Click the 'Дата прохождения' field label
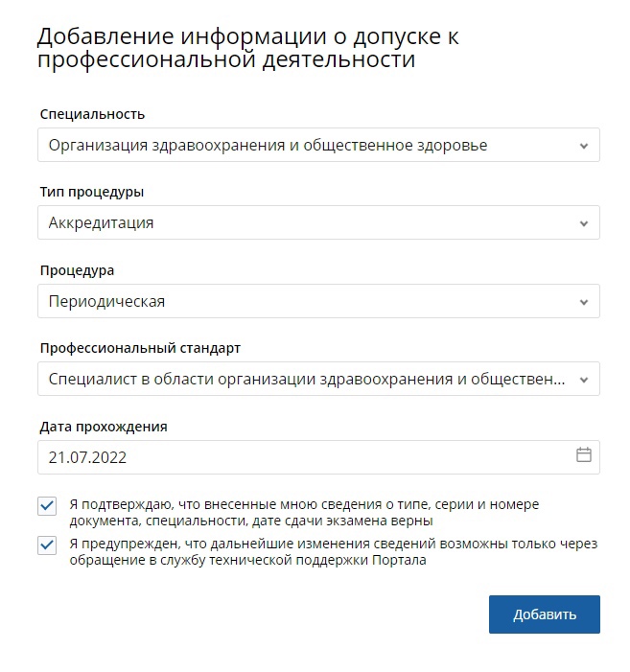The image size is (630, 672). click(104, 427)
